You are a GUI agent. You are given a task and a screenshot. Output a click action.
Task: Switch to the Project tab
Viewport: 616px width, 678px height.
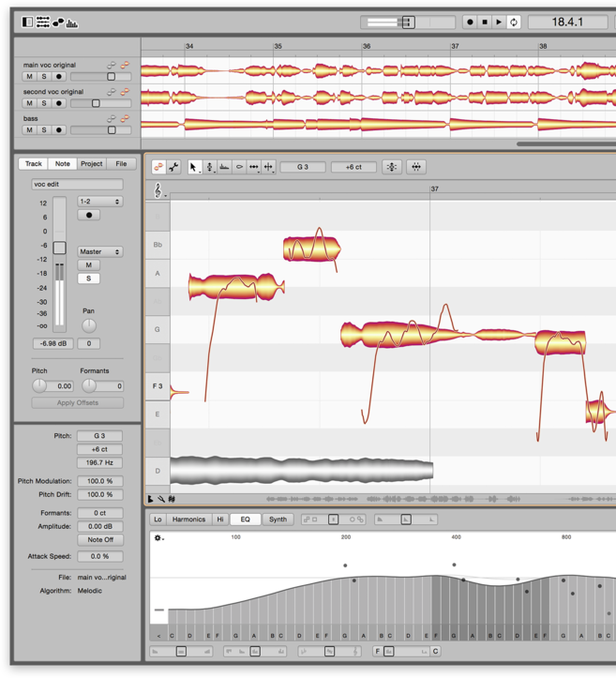point(92,164)
